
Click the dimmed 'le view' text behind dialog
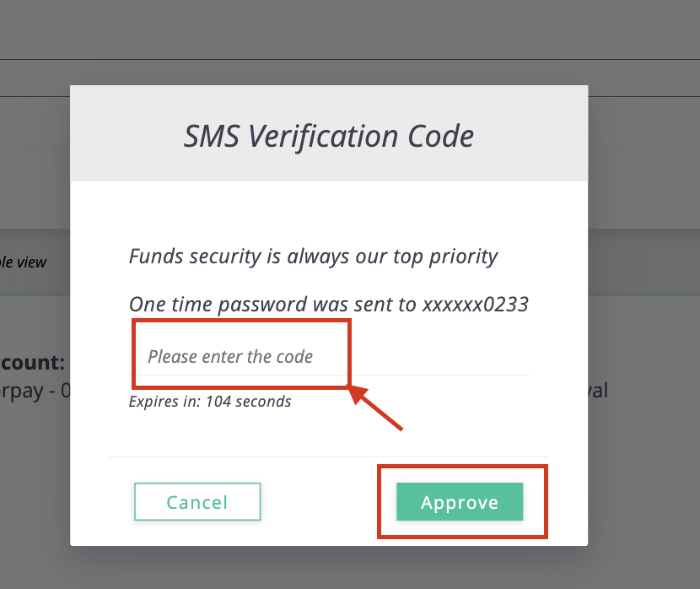(24, 262)
